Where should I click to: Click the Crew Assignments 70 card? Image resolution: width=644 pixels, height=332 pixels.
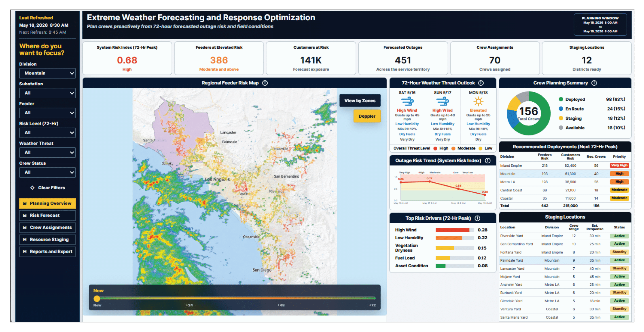[x=495, y=58]
